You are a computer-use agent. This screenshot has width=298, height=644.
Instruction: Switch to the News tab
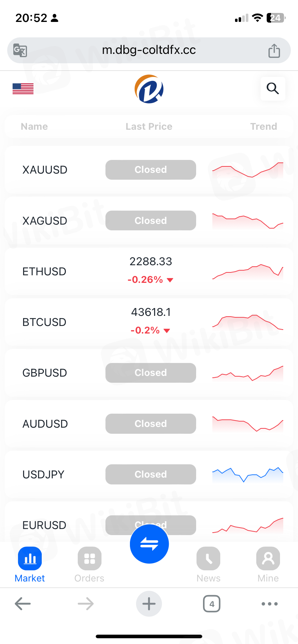point(208,564)
